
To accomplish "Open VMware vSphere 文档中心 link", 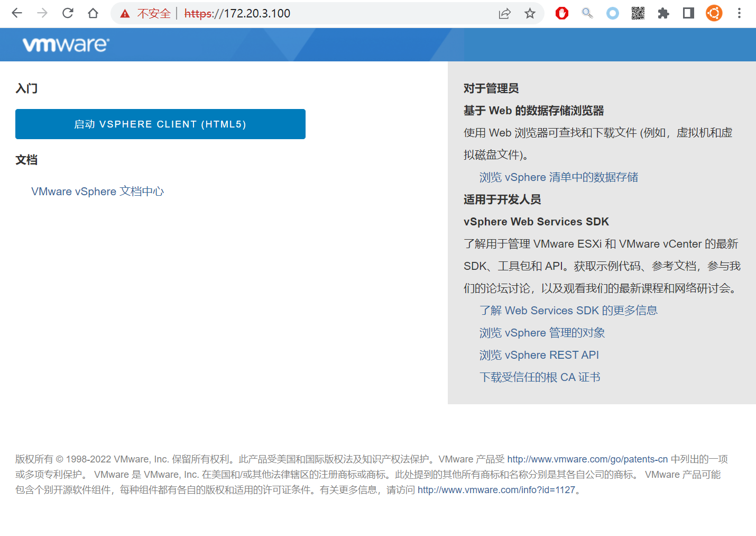I will click(98, 191).
